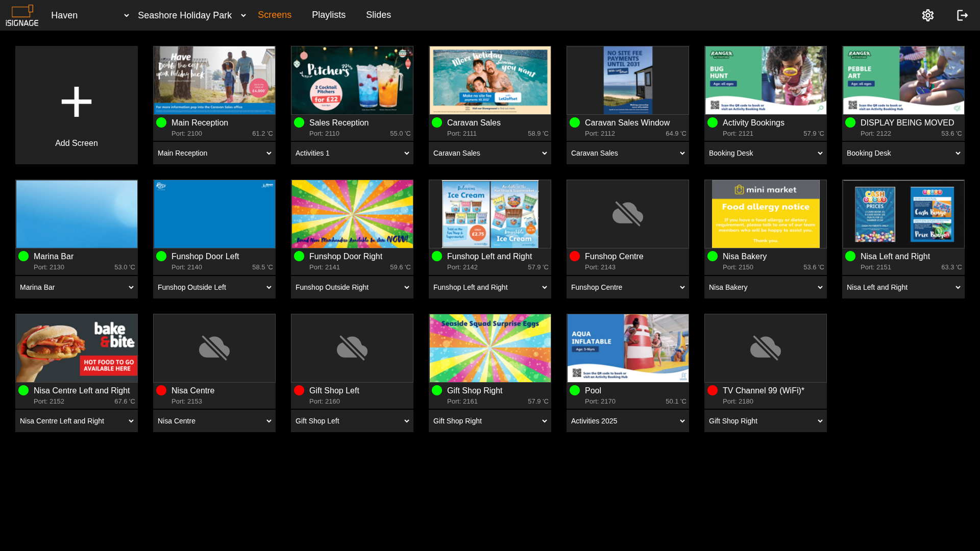Click the green status indicator on Pool
Viewport: 980px width, 551px height.
pyautogui.click(x=575, y=390)
